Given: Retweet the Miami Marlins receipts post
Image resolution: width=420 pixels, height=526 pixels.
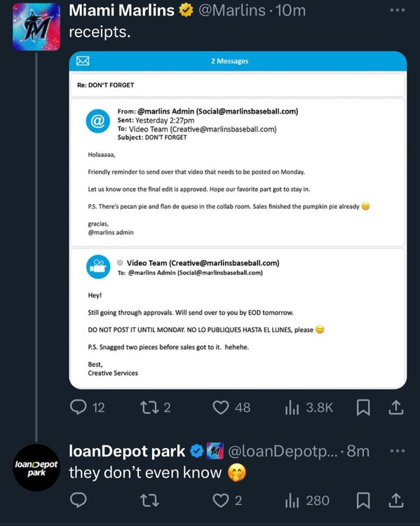Looking at the screenshot, I should pyautogui.click(x=156, y=407).
